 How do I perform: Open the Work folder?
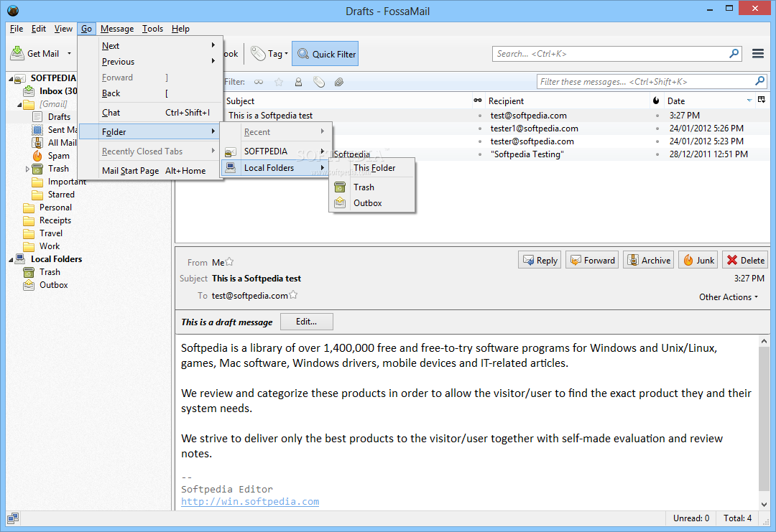42,246
